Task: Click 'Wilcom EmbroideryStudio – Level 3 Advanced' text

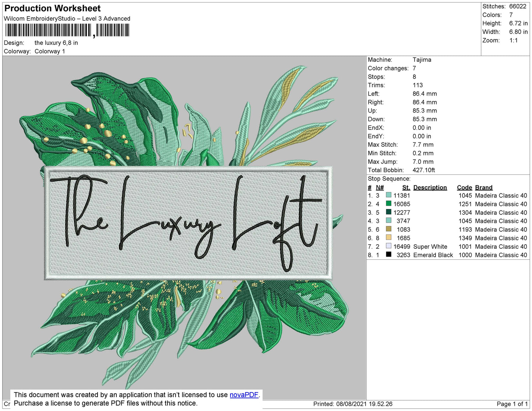Action: pyautogui.click(x=67, y=18)
